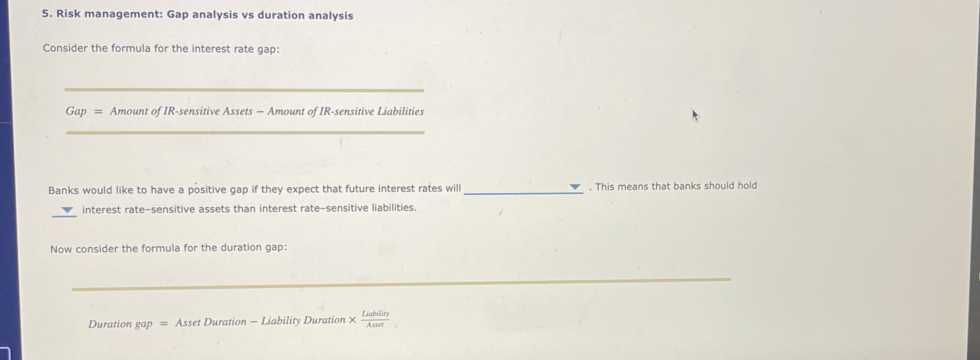Click the phrase Consider the formula for the interest rate gap

point(161,48)
